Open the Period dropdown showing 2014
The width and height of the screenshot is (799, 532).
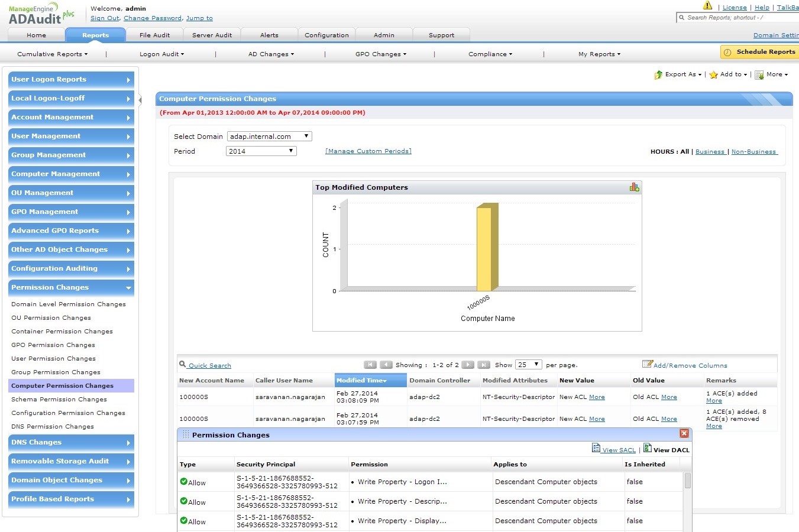[261, 151]
